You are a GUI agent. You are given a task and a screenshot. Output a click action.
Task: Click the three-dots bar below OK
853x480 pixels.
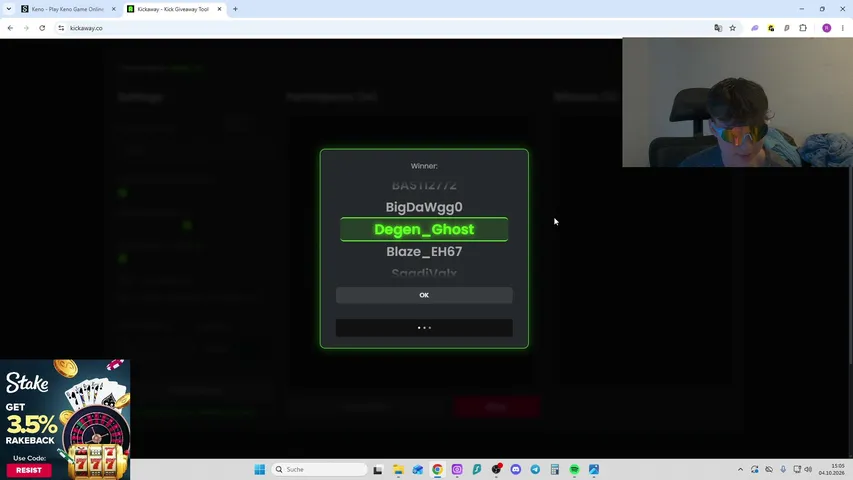(x=424, y=328)
